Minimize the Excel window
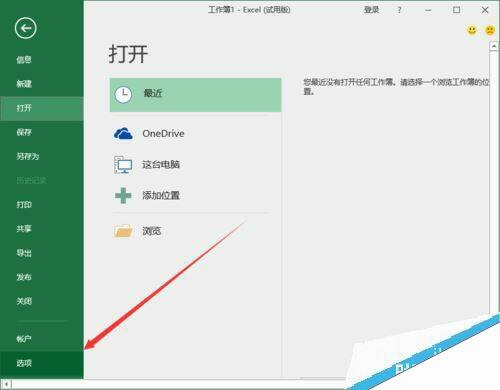Screen dimensions: 500x390 pos(428,10)
